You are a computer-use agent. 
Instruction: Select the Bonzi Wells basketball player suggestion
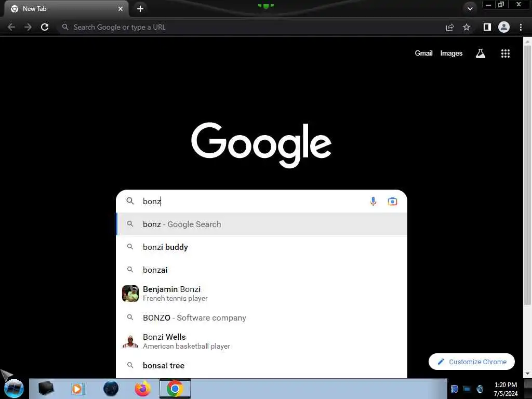tap(262, 341)
